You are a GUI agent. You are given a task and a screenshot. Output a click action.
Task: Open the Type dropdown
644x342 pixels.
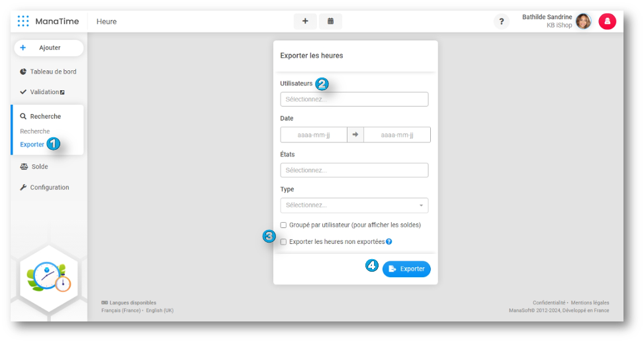tap(354, 205)
